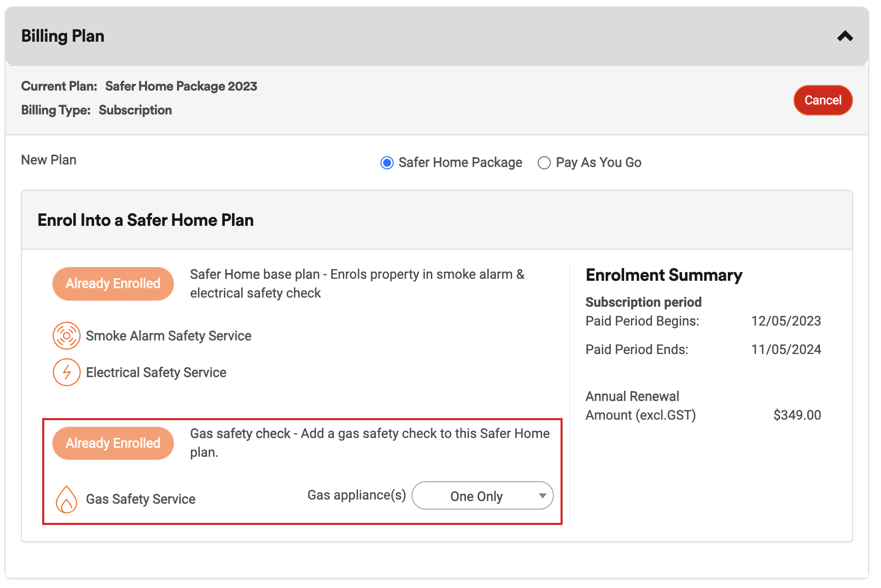Select the Safer Home Package radio button
881x588 pixels.
[387, 163]
